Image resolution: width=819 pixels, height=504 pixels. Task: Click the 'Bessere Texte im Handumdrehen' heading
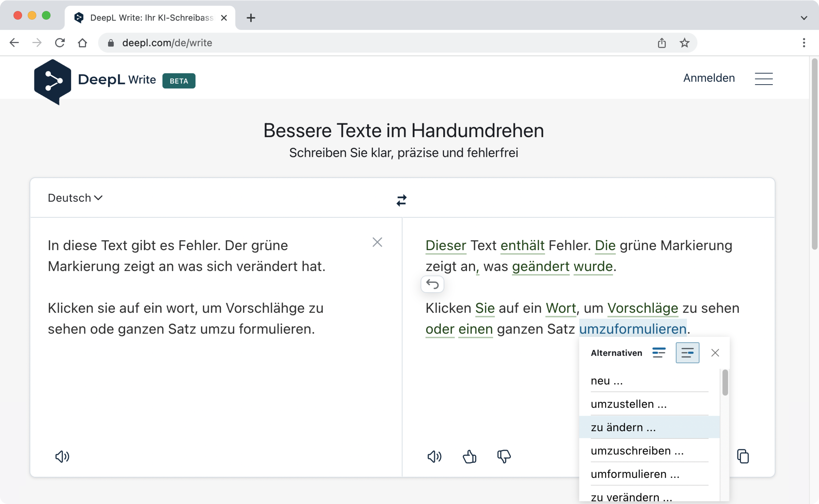pyautogui.click(x=403, y=130)
